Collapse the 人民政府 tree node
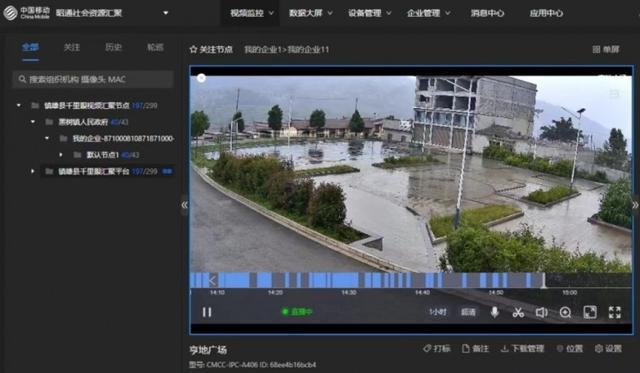Viewport: 640px width, 373px height. [33, 122]
